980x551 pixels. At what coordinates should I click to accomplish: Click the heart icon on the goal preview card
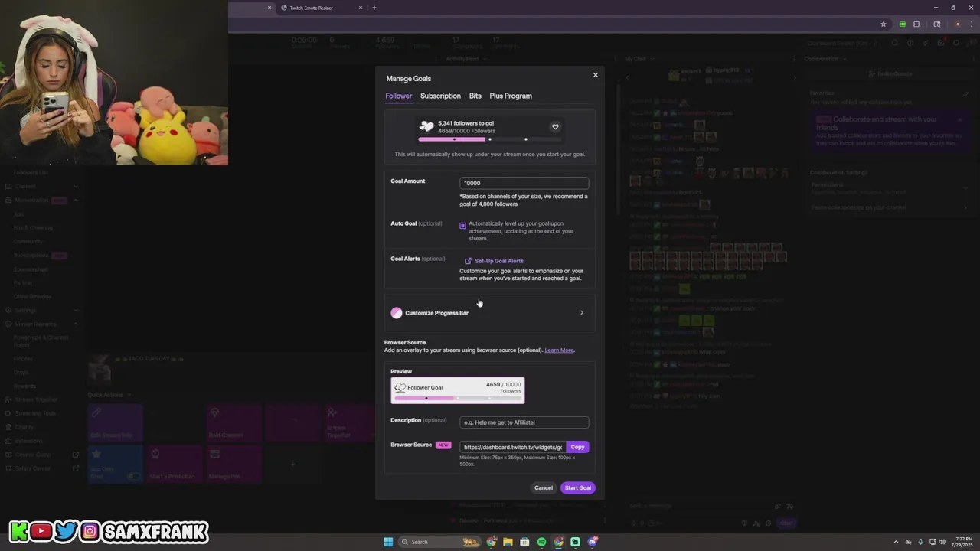pyautogui.click(x=555, y=127)
